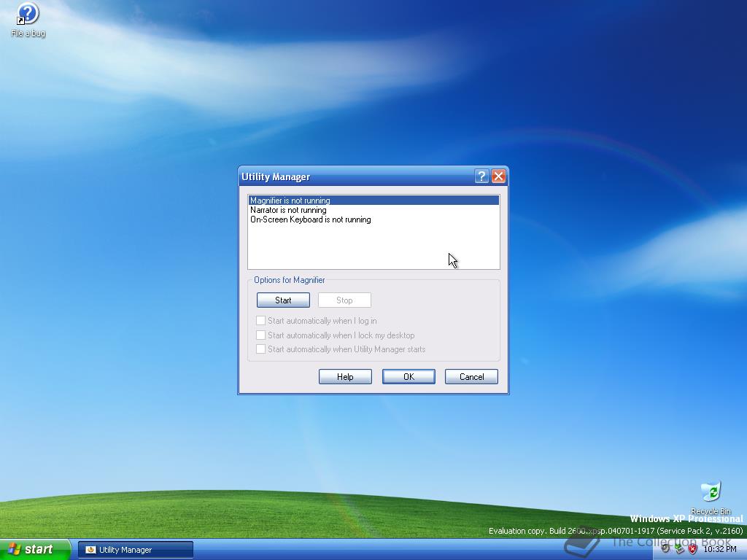The image size is (747, 560).
Task: Open Help in Utility Manager
Action: click(345, 377)
